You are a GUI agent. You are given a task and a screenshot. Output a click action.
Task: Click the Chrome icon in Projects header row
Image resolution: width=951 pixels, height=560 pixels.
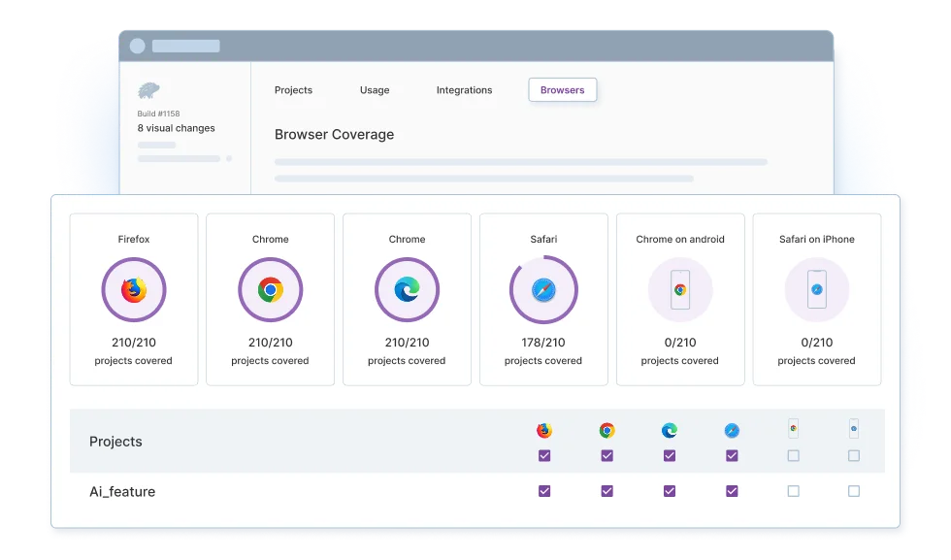(607, 431)
